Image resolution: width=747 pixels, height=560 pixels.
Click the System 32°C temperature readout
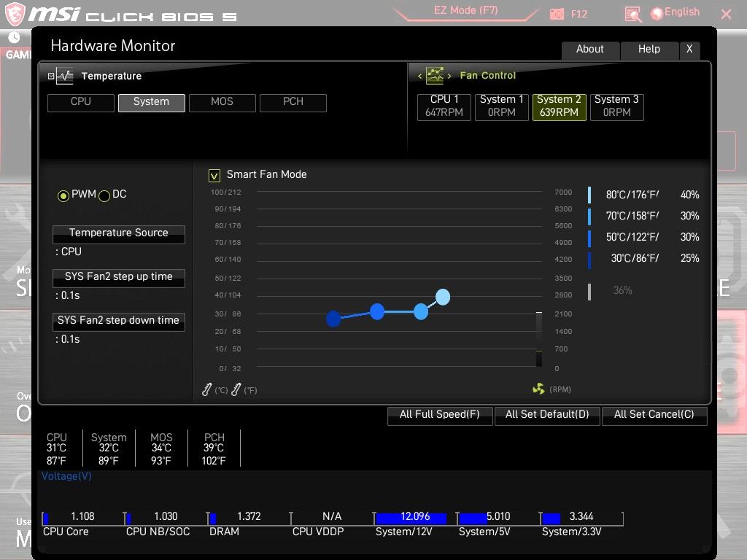pos(109,448)
